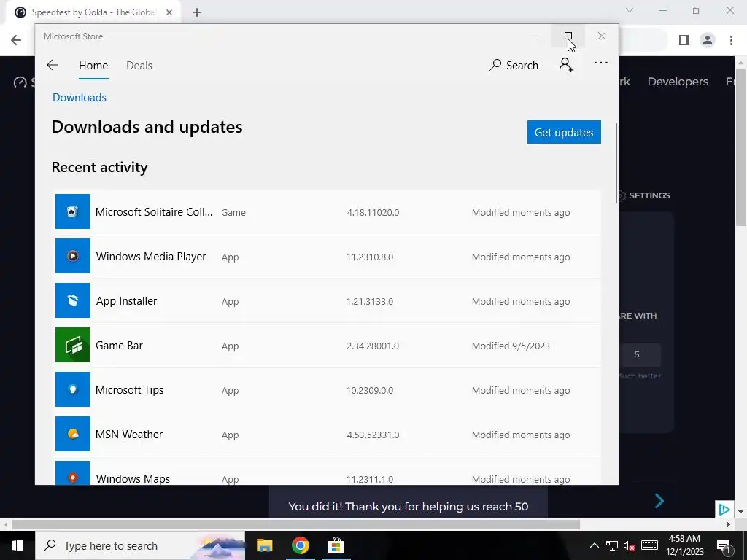Viewport: 747px width, 560px height.
Task: Close the Speedtest by Ookla tab
Action: click(x=169, y=12)
